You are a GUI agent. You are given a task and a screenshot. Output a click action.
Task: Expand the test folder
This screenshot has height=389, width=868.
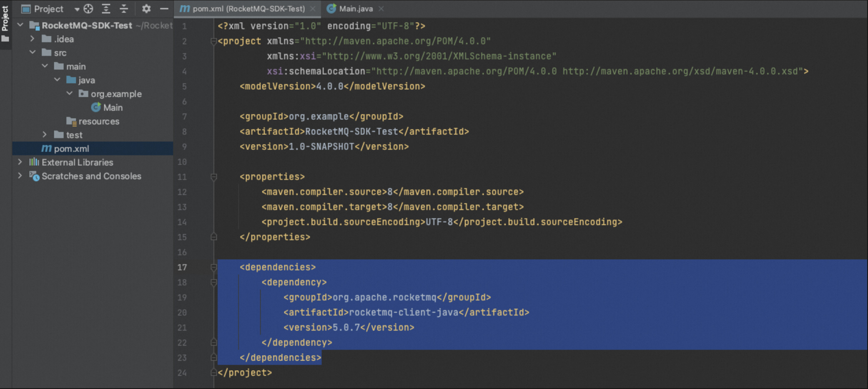(x=45, y=135)
